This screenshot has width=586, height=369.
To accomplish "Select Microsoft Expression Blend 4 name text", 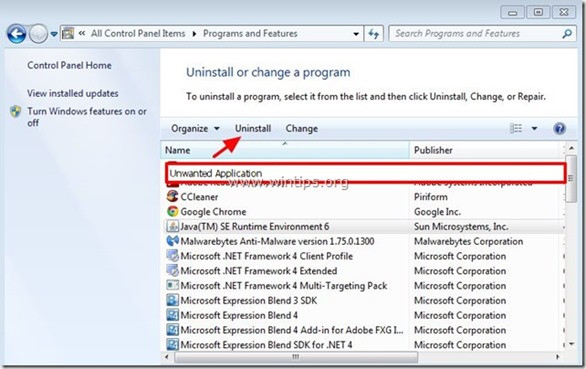I will pos(239,316).
